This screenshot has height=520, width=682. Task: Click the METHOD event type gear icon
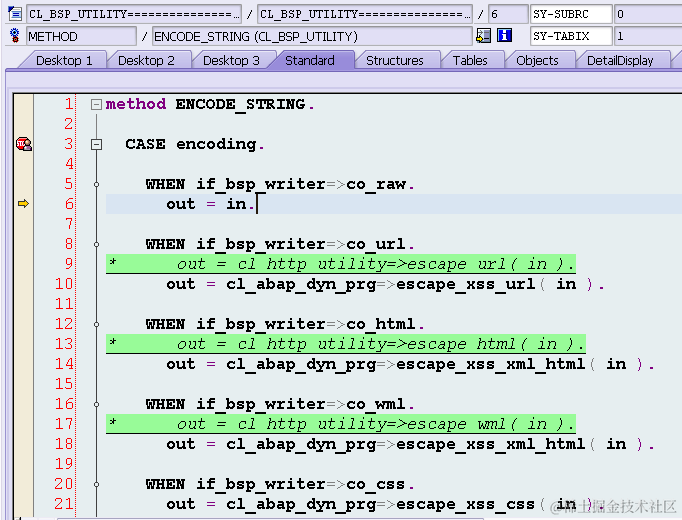coord(15,36)
